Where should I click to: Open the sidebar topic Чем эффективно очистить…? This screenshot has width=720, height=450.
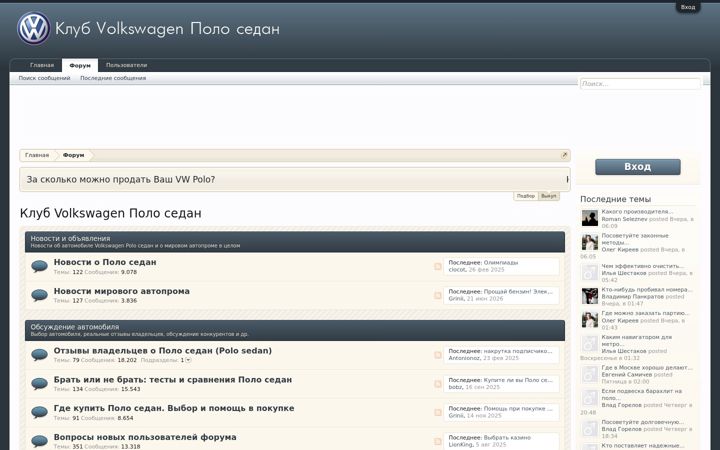(x=643, y=266)
